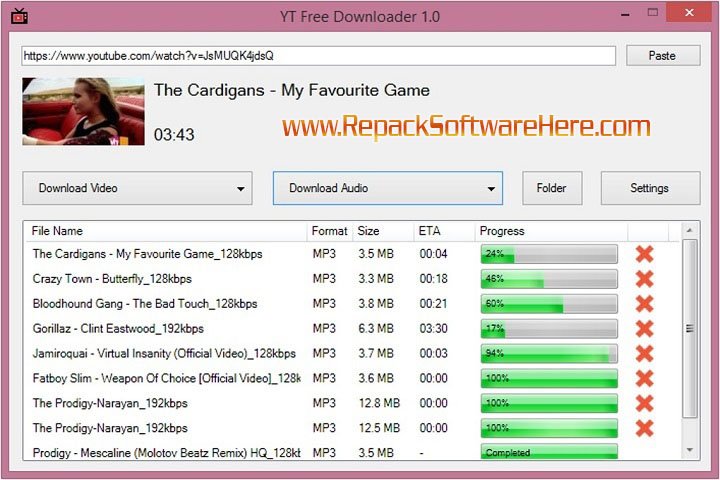Click the "00:18" ETA value

click(x=433, y=279)
